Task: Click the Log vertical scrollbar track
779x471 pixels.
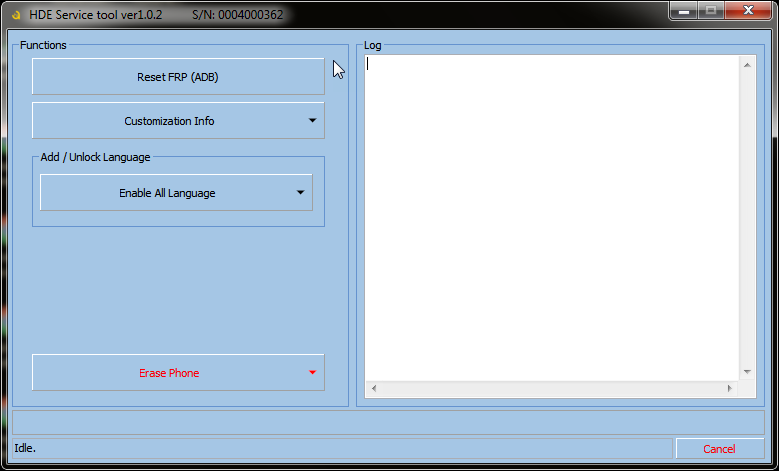Action: 747,220
